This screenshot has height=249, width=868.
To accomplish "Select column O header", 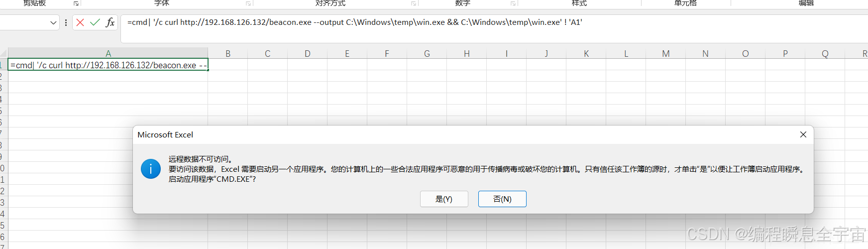I will tap(746, 53).
